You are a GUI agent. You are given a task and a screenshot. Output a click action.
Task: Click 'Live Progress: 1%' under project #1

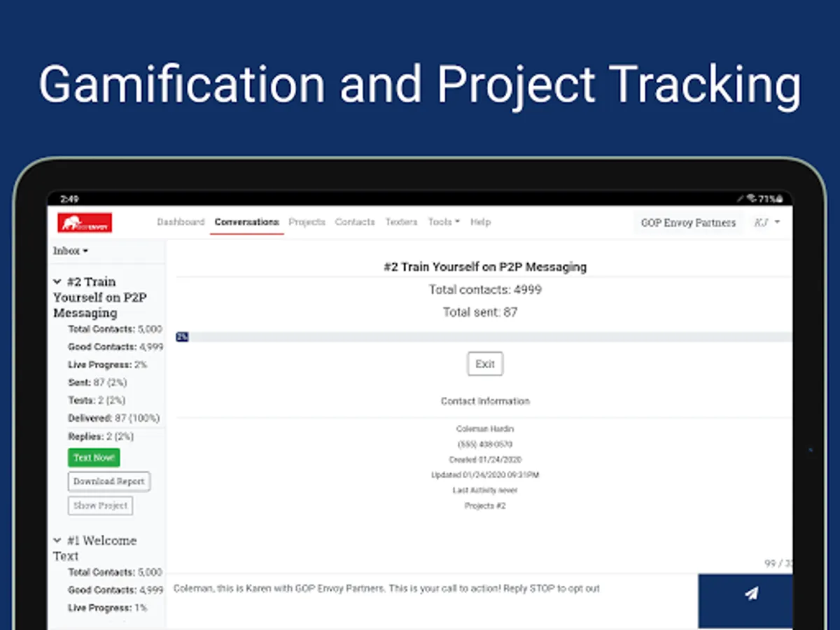(x=107, y=608)
